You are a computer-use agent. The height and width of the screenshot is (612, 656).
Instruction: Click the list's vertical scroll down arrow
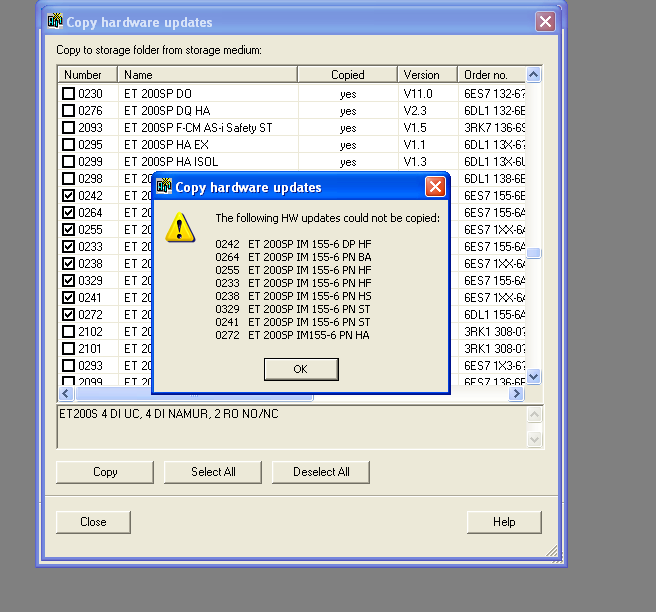pyautogui.click(x=533, y=376)
